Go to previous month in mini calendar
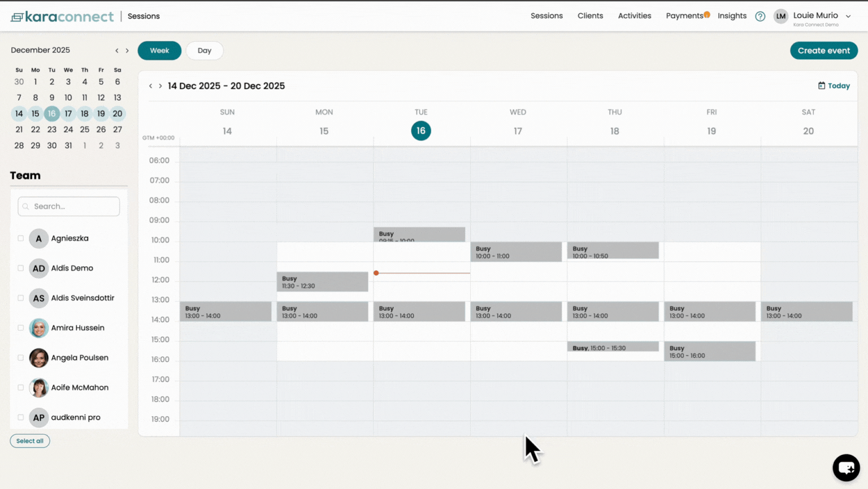Screen dimensions: 868x489 pyautogui.click(x=117, y=51)
